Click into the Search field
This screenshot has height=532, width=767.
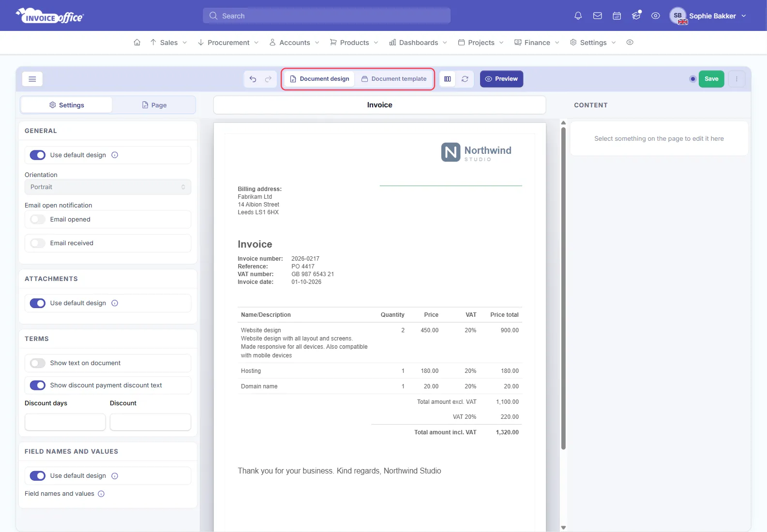click(x=327, y=16)
